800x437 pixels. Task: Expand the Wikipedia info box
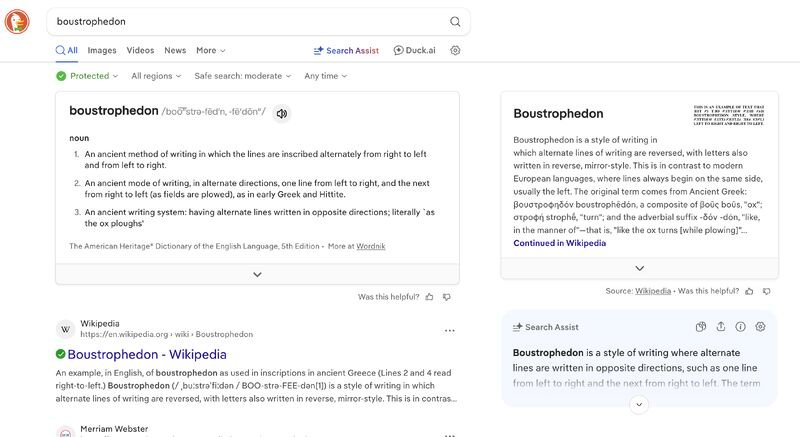pos(639,268)
